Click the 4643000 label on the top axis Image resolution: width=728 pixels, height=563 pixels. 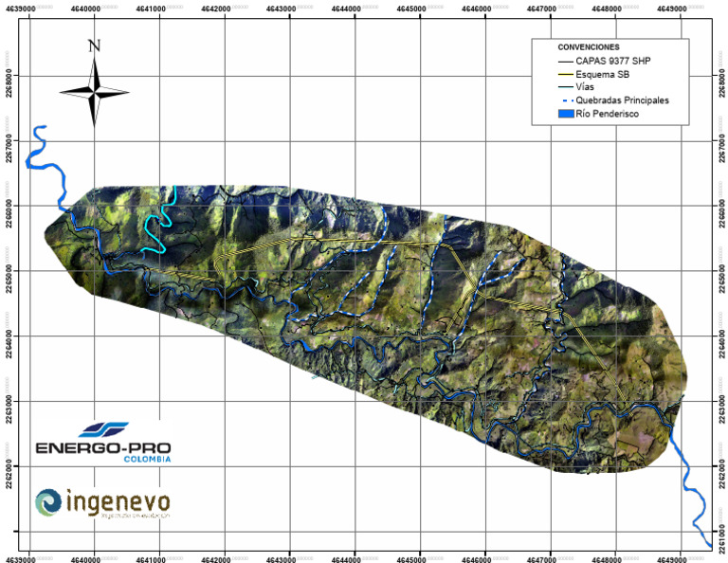tap(281, 9)
